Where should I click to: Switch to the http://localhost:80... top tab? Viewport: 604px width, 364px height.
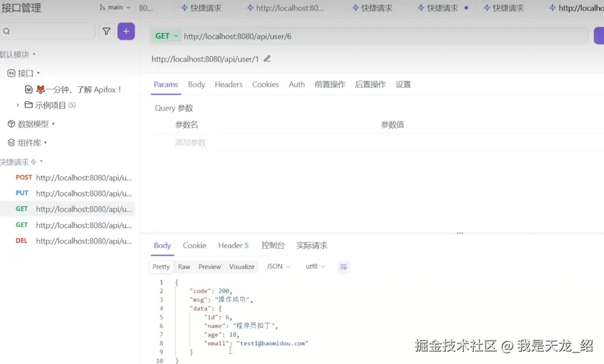[285, 8]
